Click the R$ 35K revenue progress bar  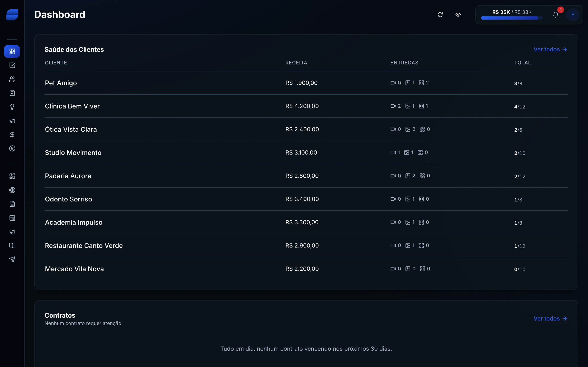[x=512, y=18]
